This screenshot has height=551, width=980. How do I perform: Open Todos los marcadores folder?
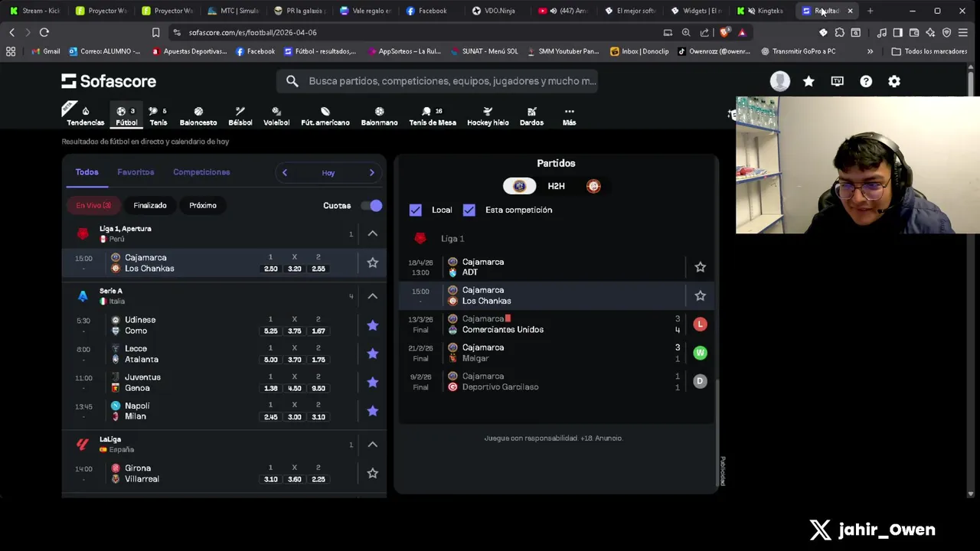928,51
